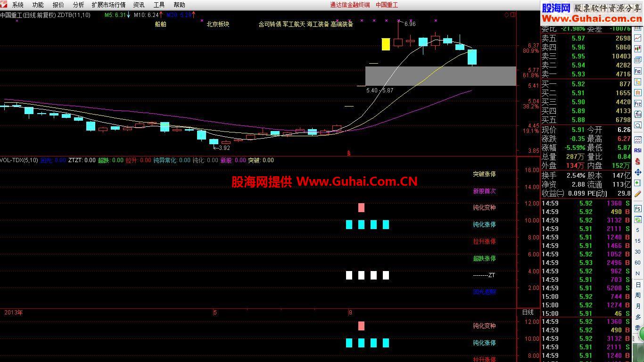Screen dimensions: 644x362
Task: Click the 回光返照 indicator label
Action: (484, 292)
